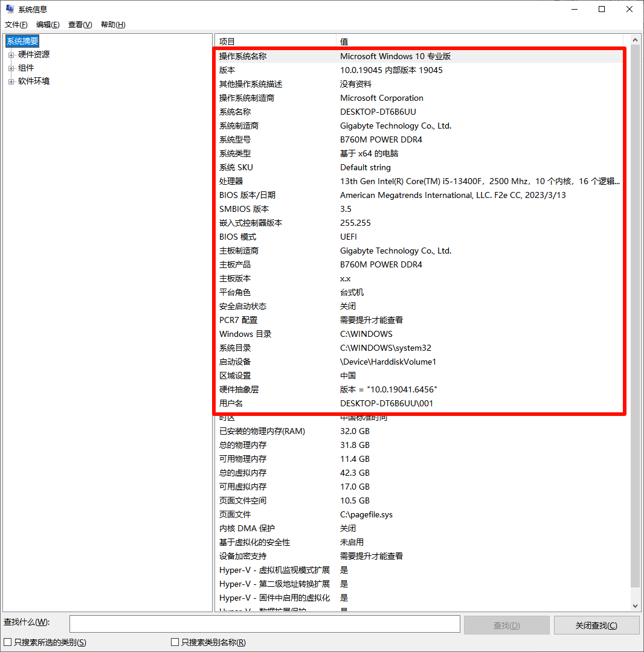Enable 只搜索所选的类别 checkbox
The width and height of the screenshot is (644, 652).
(x=8, y=642)
